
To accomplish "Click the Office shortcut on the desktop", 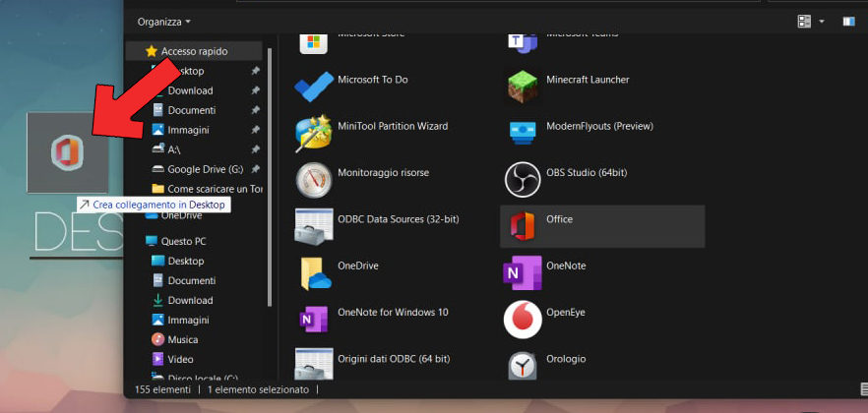I will (x=67, y=152).
